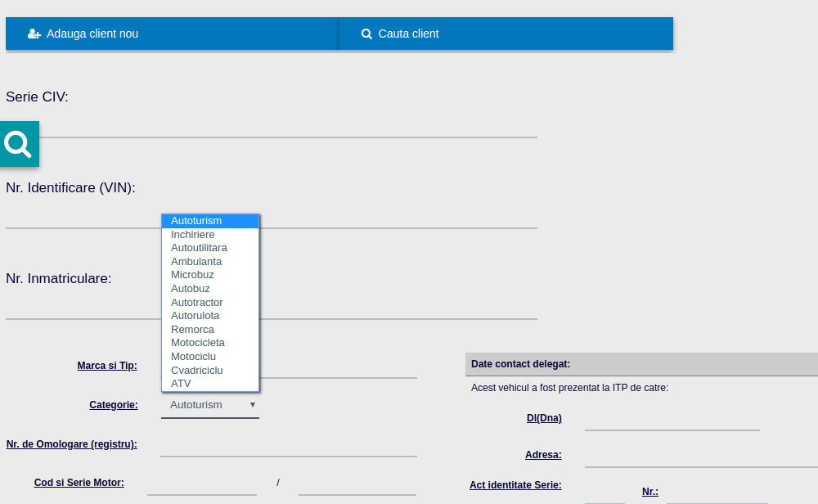Click the Dl(Dna) delegate name field
This screenshot has width=818, height=504.
pos(672,419)
